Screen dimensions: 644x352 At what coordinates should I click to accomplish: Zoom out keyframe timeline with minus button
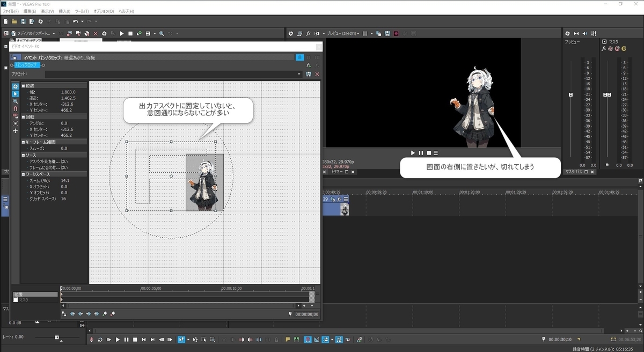pos(312,305)
